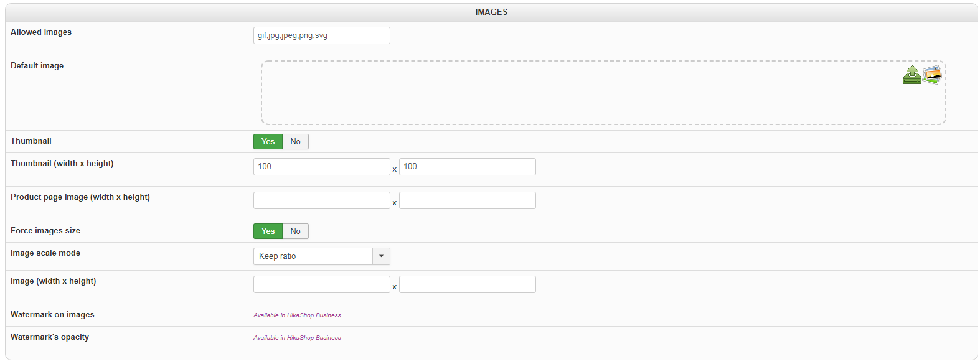This screenshot has height=364, width=980.
Task: Click the IMAGES section header
Action: pyautogui.click(x=491, y=12)
